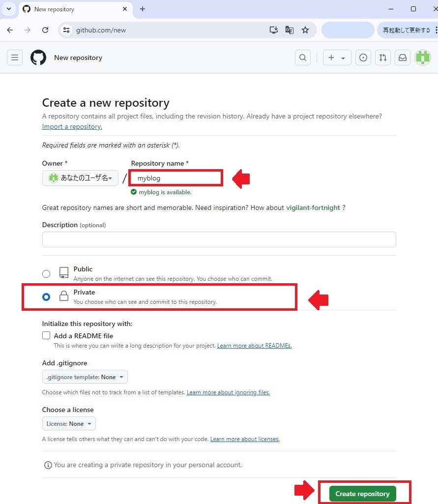The width and height of the screenshot is (438, 504).
Task: Select the Private visibility radio button
Action: point(46,297)
